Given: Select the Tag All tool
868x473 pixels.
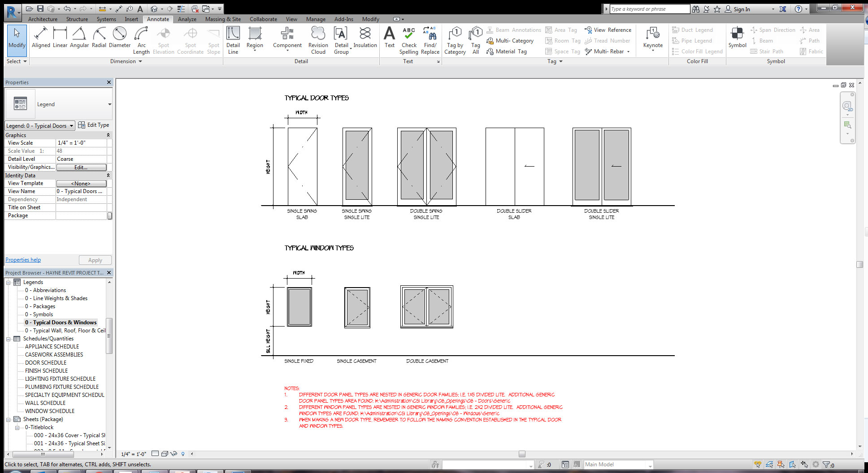Looking at the screenshot, I should coord(476,40).
